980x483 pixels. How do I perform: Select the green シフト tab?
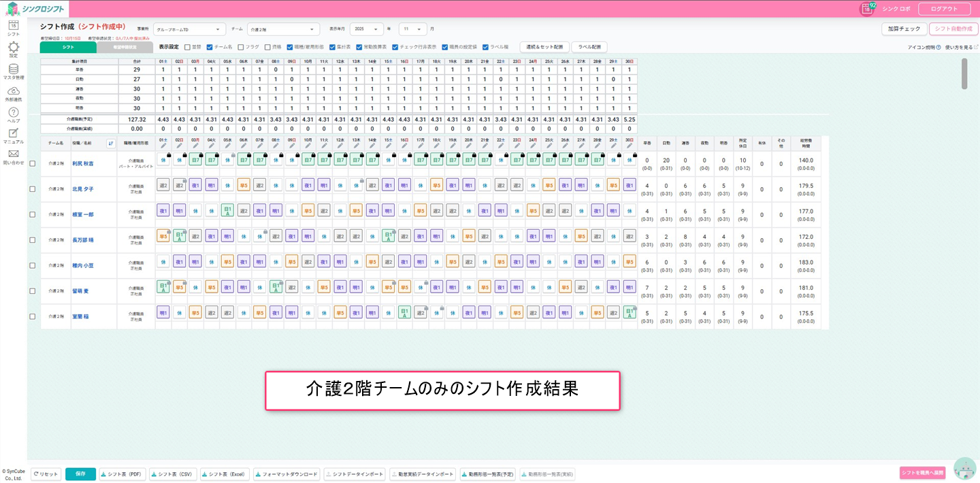68,48
